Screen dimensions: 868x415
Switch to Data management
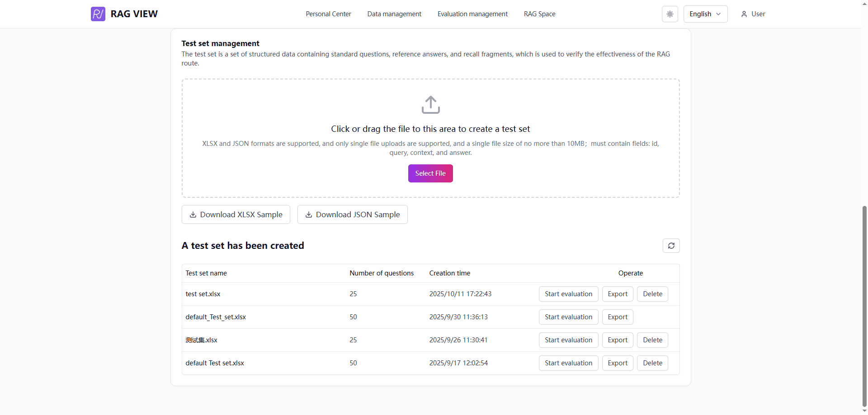394,14
